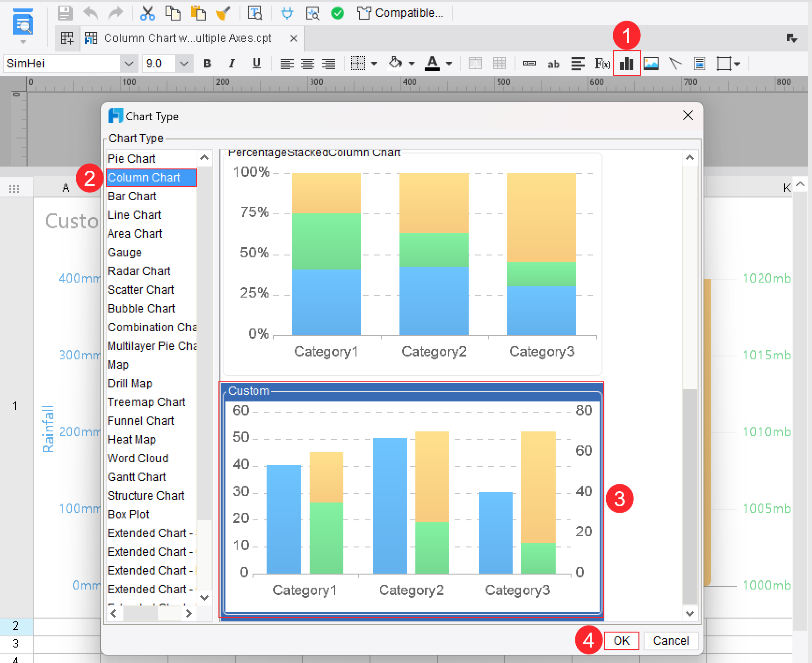Switch to Column Chart w...ultiple Axes.cpt tab

tap(188, 38)
